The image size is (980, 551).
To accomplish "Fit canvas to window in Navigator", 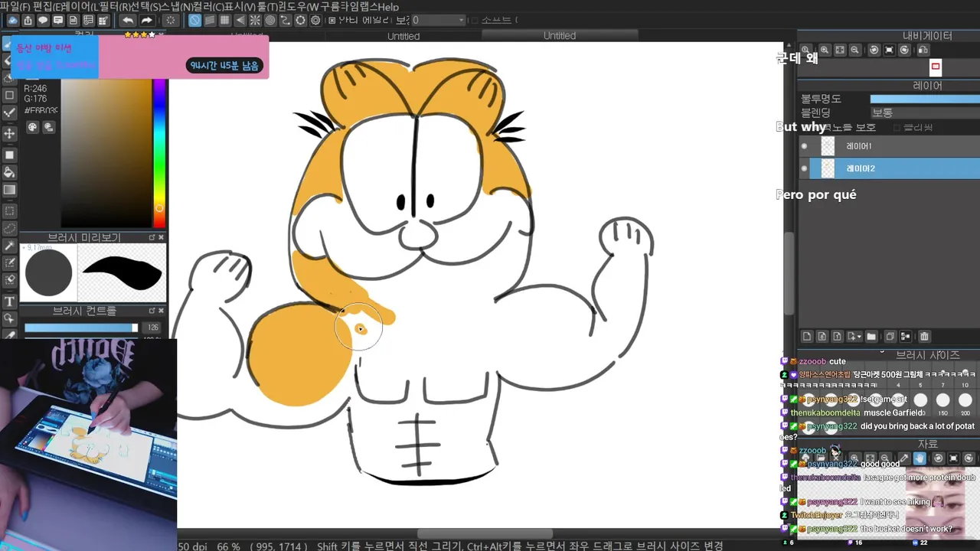I will 840,50.
